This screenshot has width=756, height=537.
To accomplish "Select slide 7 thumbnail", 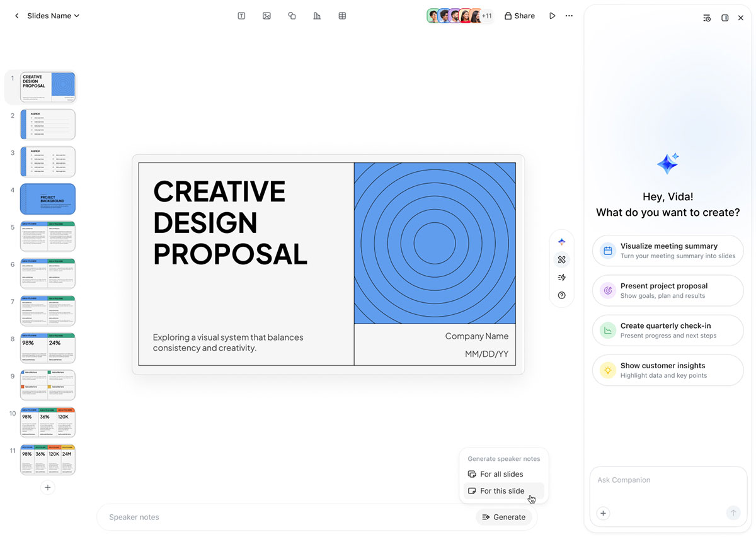I will pos(48,310).
